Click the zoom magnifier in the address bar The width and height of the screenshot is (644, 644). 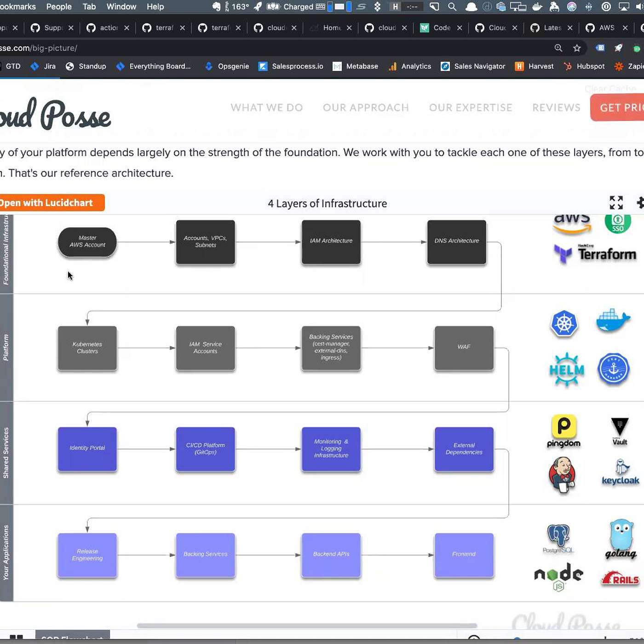(x=558, y=48)
